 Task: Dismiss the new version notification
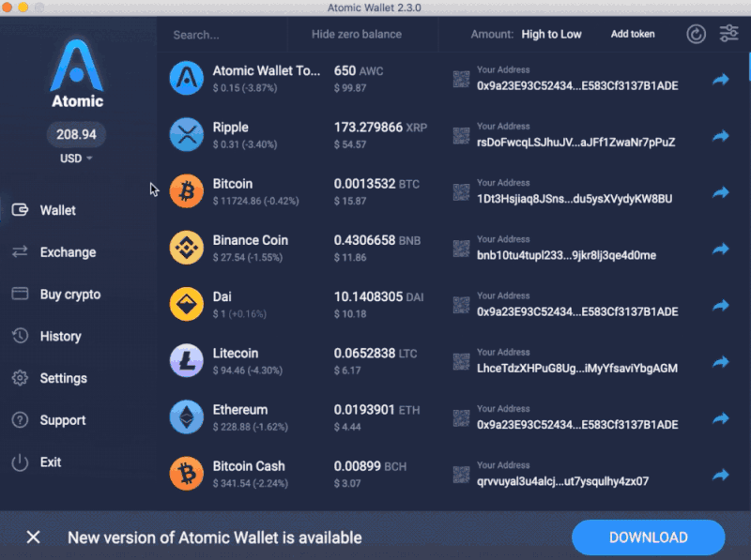pyautogui.click(x=34, y=537)
